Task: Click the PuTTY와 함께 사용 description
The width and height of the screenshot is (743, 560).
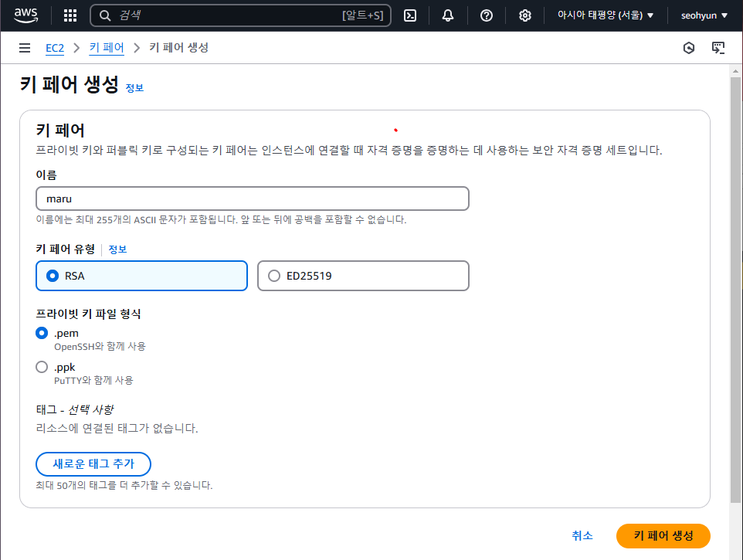Action: coord(93,381)
